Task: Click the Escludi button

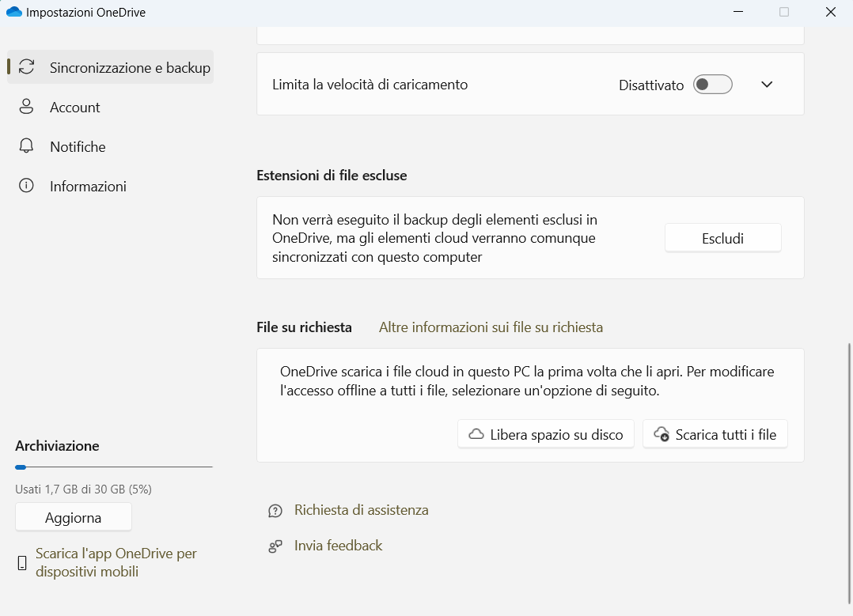Action: click(x=723, y=238)
